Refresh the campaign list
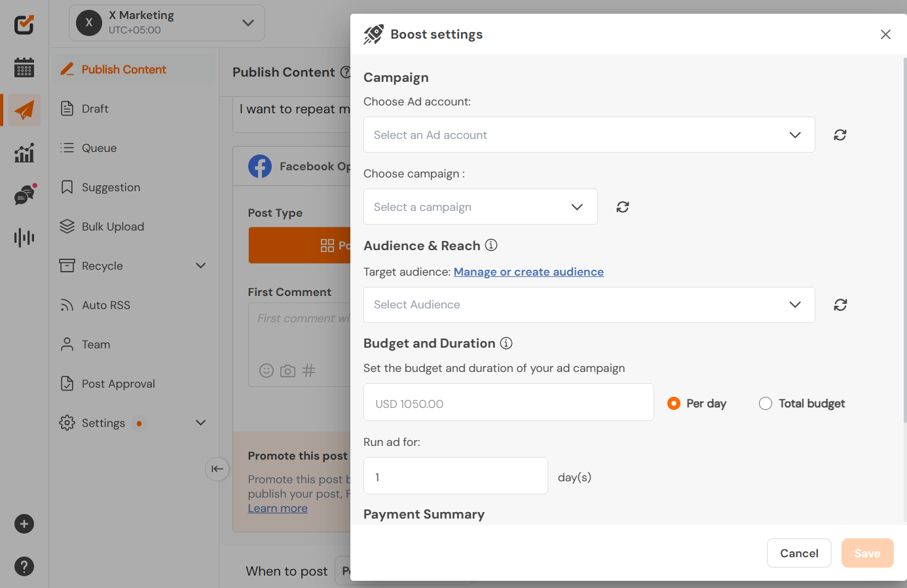 click(x=623, y=207)
